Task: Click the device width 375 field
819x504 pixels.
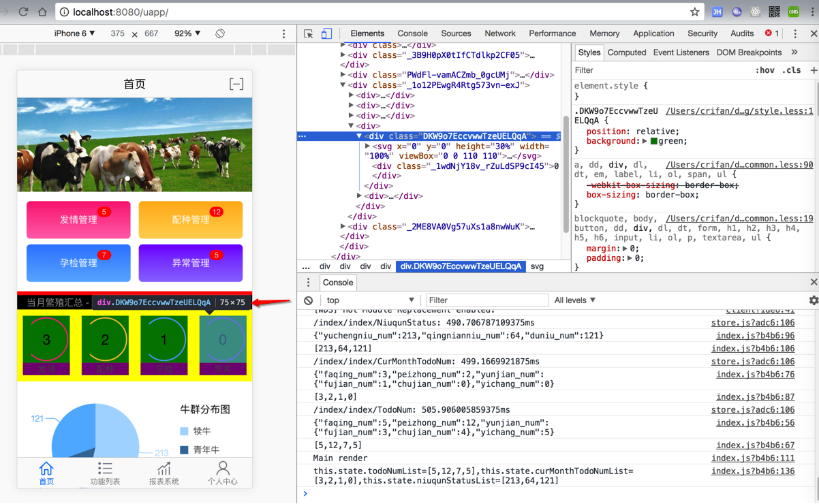Action: click(x=118, y=33)
